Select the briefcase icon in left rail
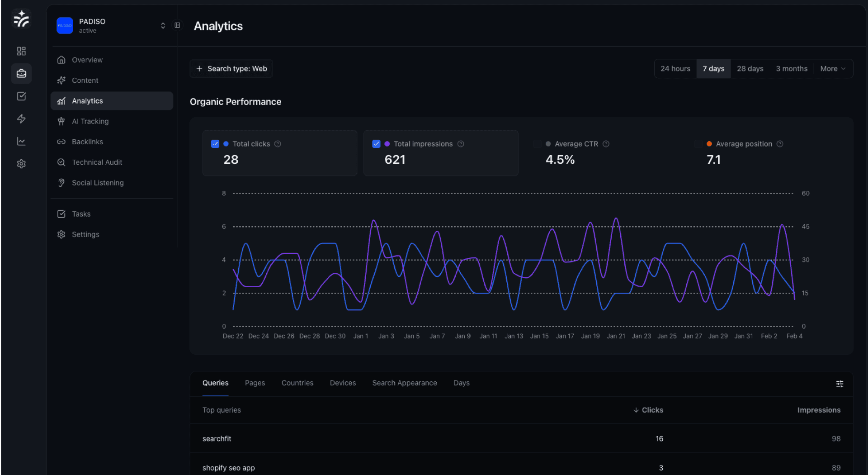Image resolution: width=868 pixels, height=475 pixels. pyautogui.click(x=21, y=73)
